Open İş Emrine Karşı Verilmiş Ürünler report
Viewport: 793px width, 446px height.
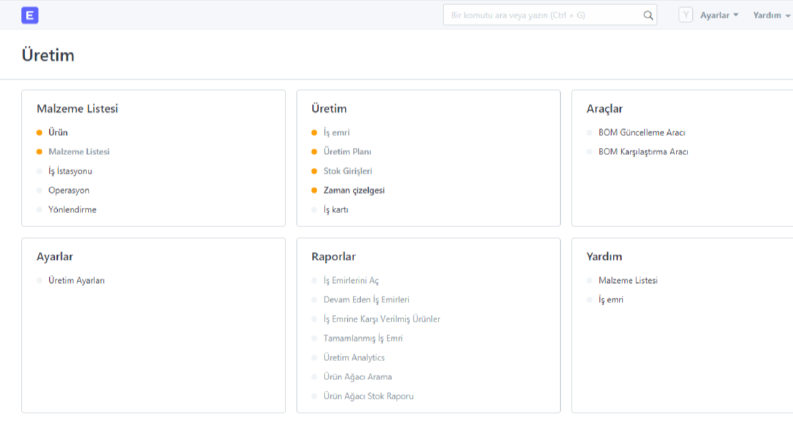click(x=382, y=319)
